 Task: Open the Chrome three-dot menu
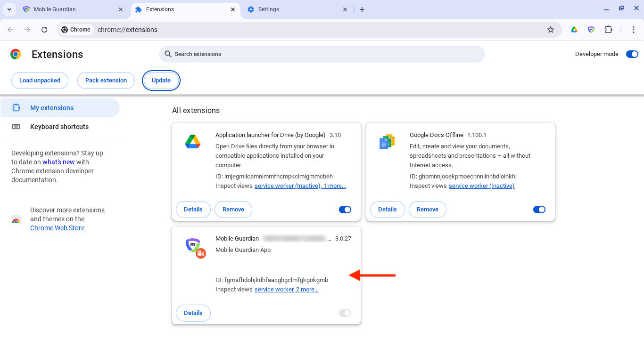pyautogui.click(x=634, y=30)
